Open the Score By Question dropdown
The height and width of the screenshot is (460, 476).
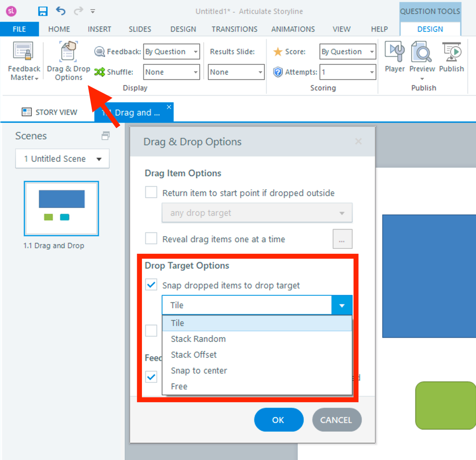tap(347, 51)
